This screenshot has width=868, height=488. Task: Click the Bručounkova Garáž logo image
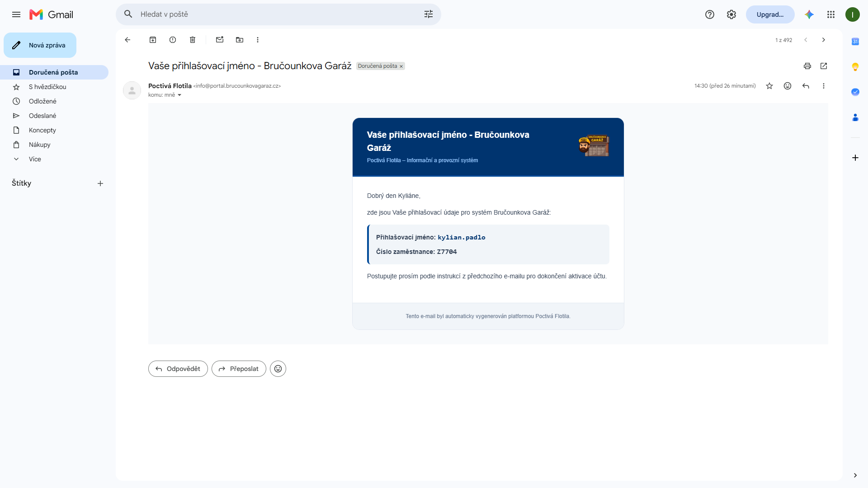tap(594, 145)
